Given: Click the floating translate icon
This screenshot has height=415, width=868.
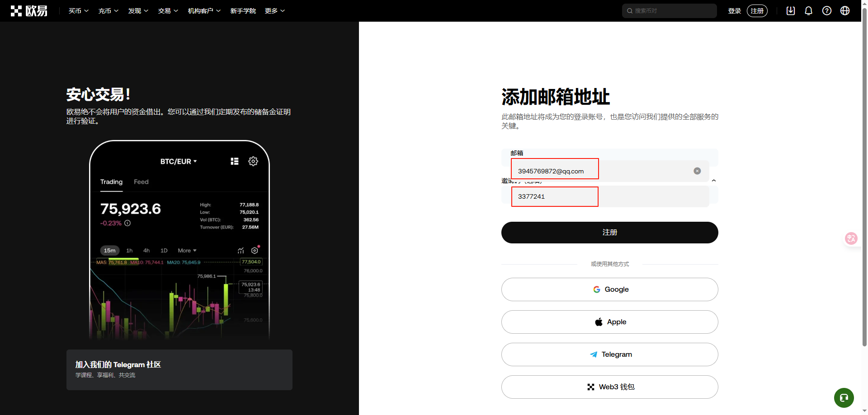Looking at the screenshot, I should click(x=851, y=238).
